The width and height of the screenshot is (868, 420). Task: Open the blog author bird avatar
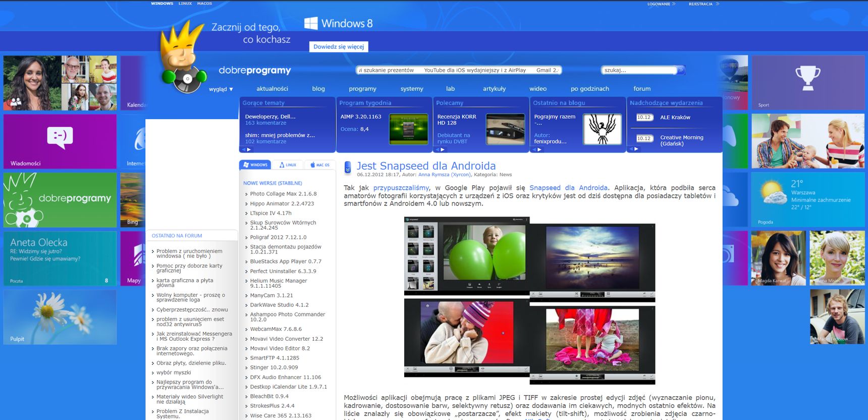[x=603, y=129]
